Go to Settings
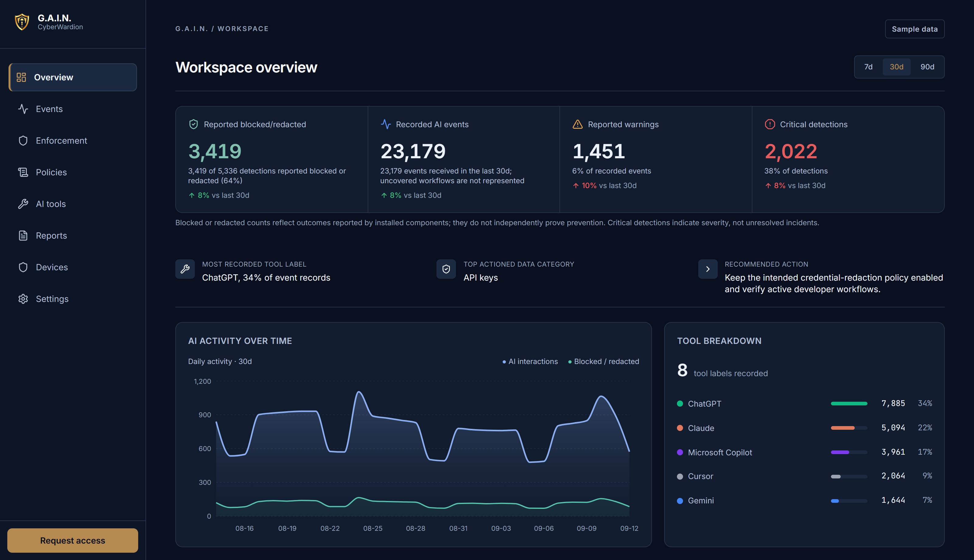 tap(73, 299)
